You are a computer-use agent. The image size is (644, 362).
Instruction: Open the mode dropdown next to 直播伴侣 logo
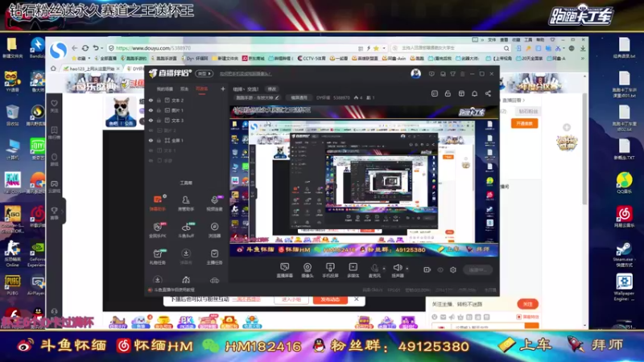coord(204,73)
